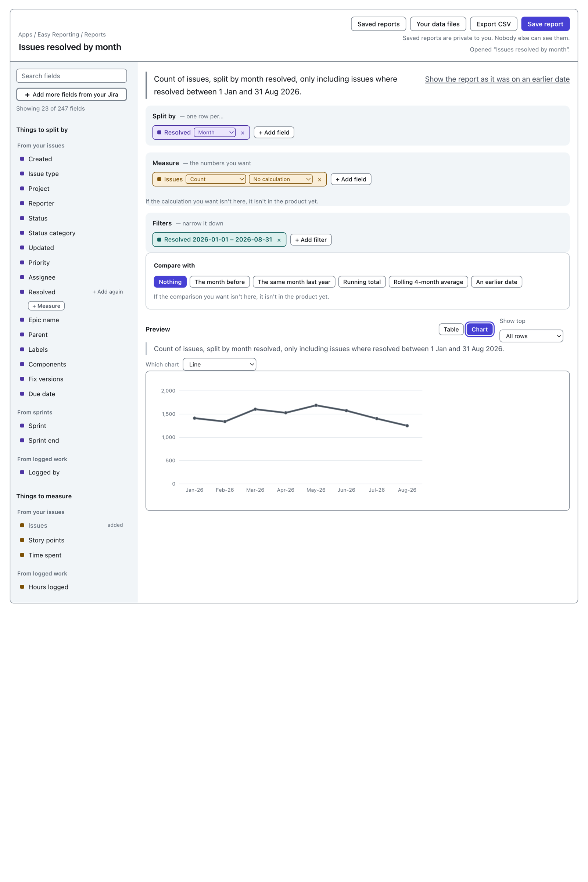
Task: Click the Search fields input
Action: pos(72,76)
